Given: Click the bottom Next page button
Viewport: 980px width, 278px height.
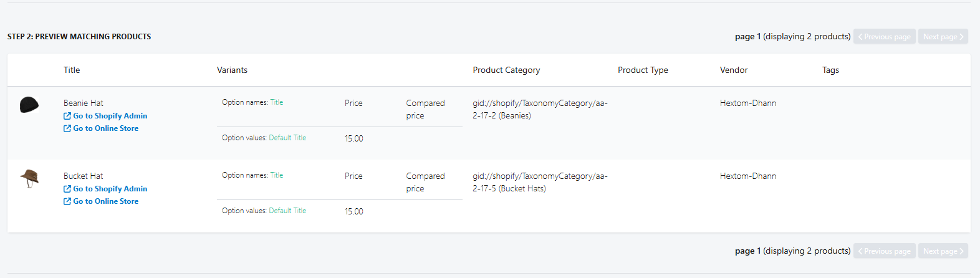Looking at the screenshot, I should coord(943,251).
